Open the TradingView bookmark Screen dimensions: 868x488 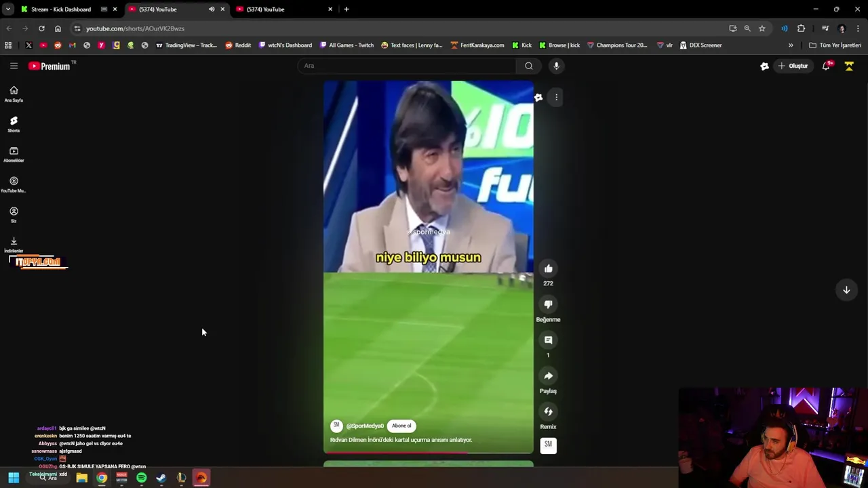pyautogui.click(x=186, y=45)
